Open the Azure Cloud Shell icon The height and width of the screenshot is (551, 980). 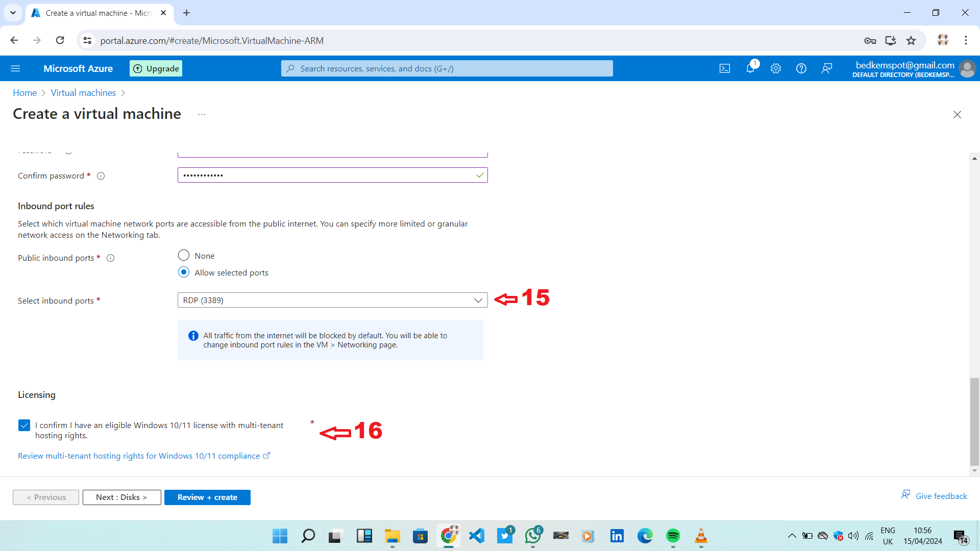point(724,68)
